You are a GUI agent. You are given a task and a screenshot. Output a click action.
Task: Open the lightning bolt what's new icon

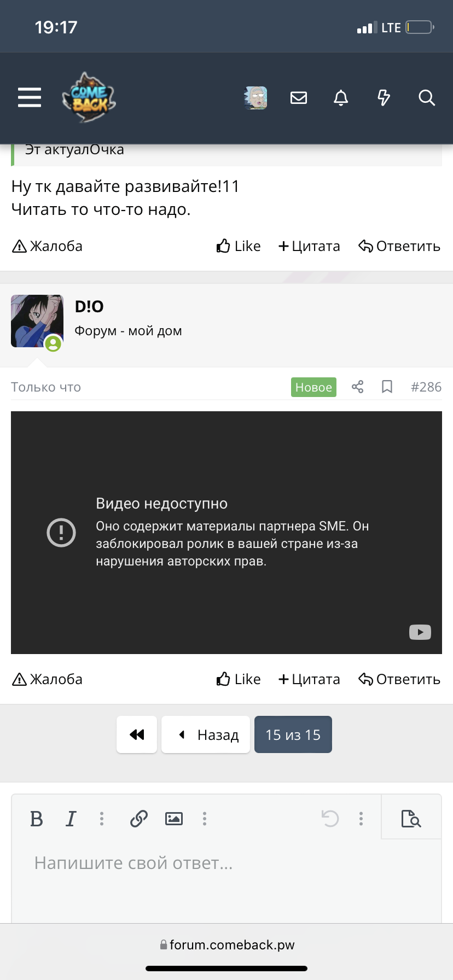(384, 98)
